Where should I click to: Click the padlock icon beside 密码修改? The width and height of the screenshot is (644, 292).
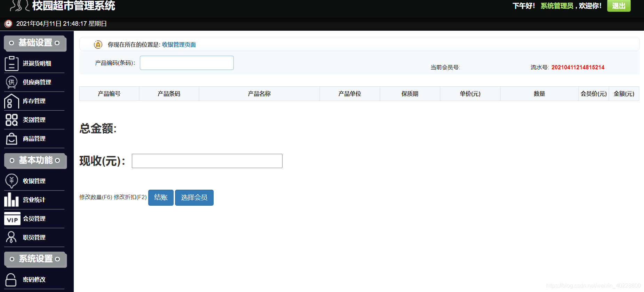click(x=11, y=279)
